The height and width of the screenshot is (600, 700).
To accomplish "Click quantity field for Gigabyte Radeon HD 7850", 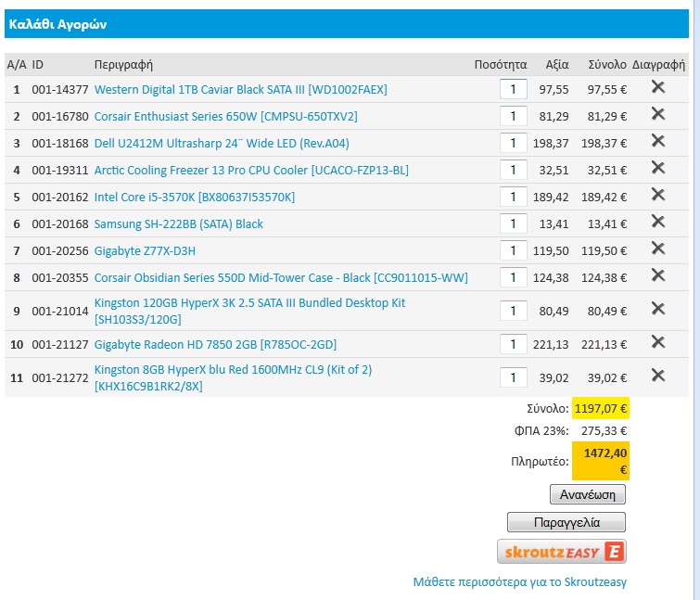I will [x=513, y=344].
